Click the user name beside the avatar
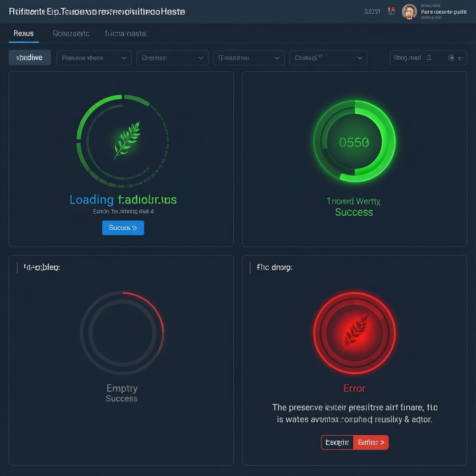 click(x=444, y=12)
